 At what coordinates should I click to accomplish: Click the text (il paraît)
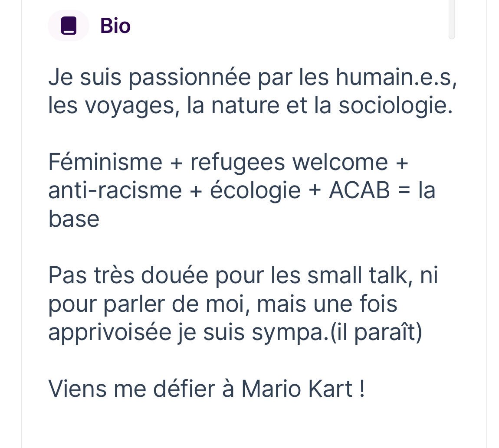click(376, 333)
